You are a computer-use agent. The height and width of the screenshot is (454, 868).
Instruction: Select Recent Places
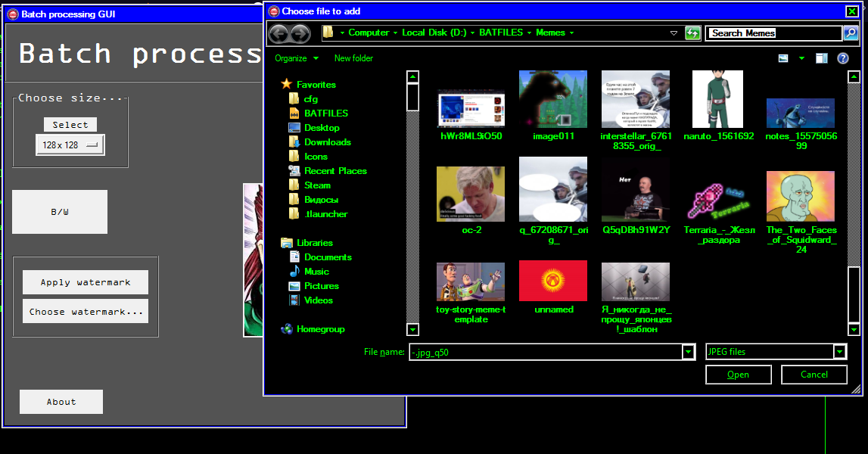[x=335, y=171]
